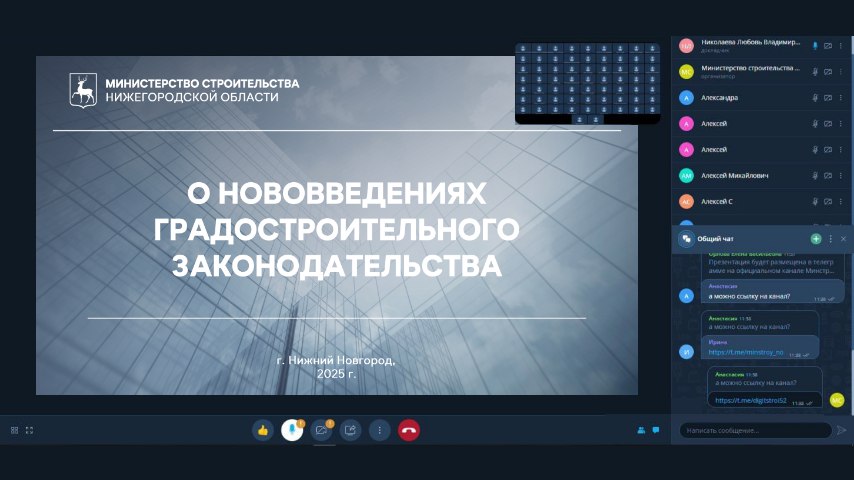854x480 pixels.
Task: Open the options menu for Алексей Михайлович
Action: 841,176
